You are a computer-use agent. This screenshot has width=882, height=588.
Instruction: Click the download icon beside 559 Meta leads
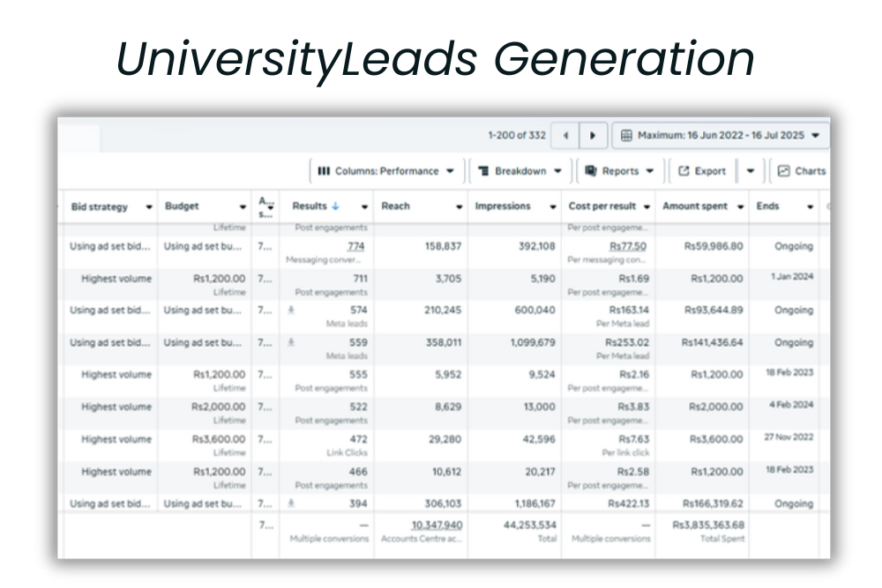coord(292,343)
